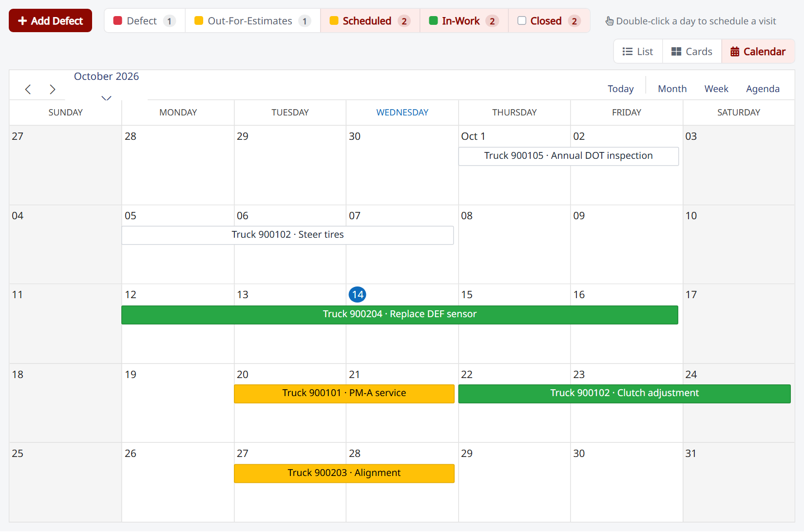Go to next month arrow
The image size is (804, 532).
point(53,89)
